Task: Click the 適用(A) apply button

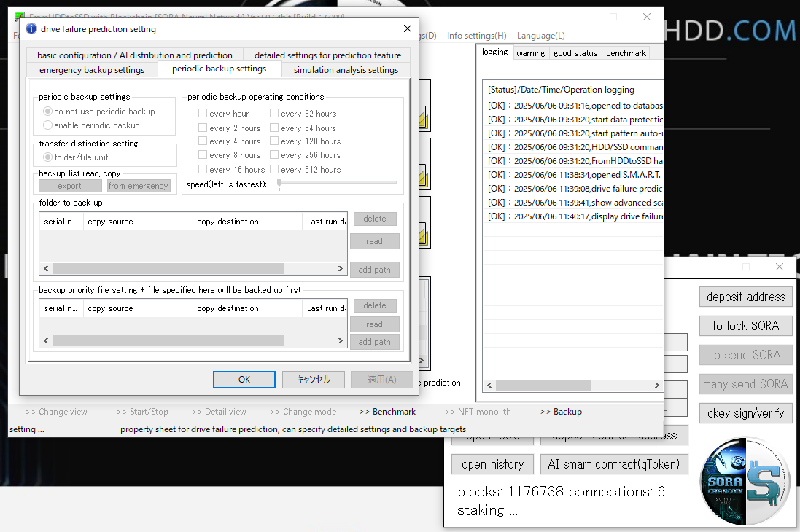Action: coord(381,380)
